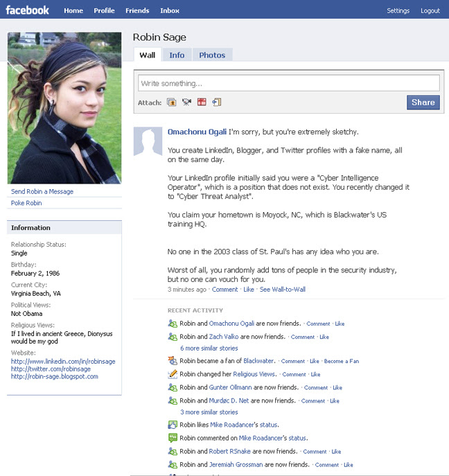449x476 pixels.
Task: Open Omachonu Ogali's avatar silhouette thumbnail
Action: (x=148, y=141)
